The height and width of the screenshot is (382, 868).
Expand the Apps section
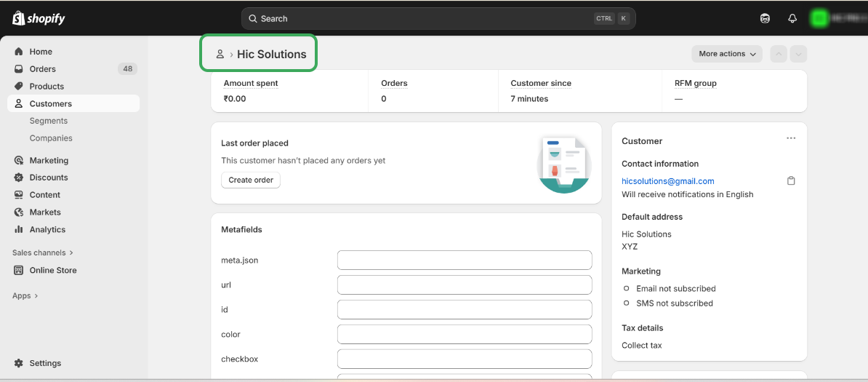point(25,295)
